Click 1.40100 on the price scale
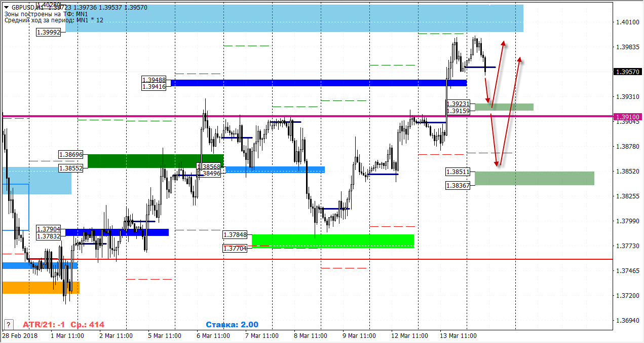 (627, 22)
